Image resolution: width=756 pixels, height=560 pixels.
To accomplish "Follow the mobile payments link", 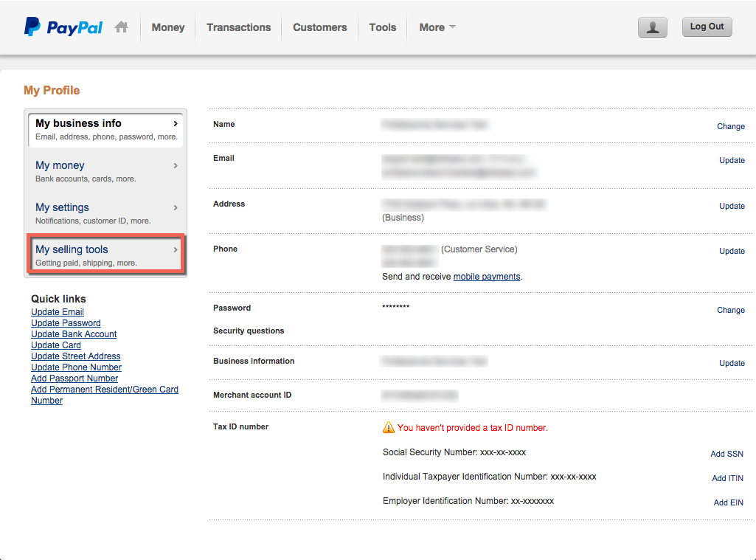I will point(487,277).
